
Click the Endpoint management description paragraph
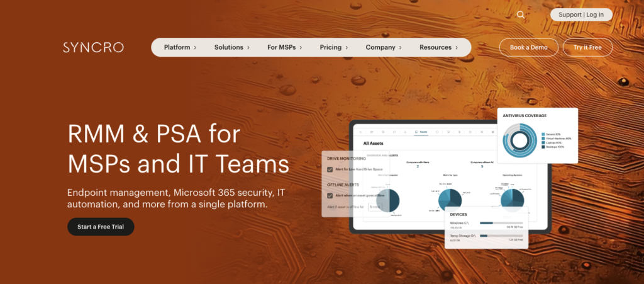pyautogui.click(x=176, y=198)
